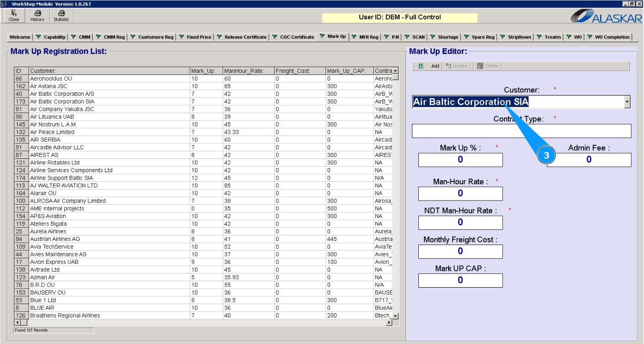Click the ALASKAR logo
The image size is (644, 344).
[x=605, y=16]
